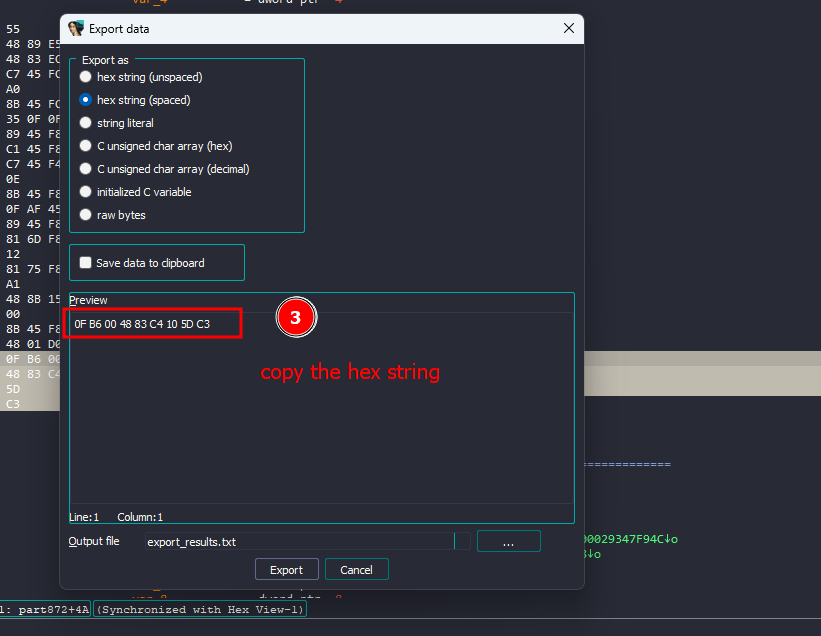Image resolution: width=821 pixels, height=636 pixels.
Task: Focus the Output file text field
Action: pyautogui.click(x=298, y=542)
